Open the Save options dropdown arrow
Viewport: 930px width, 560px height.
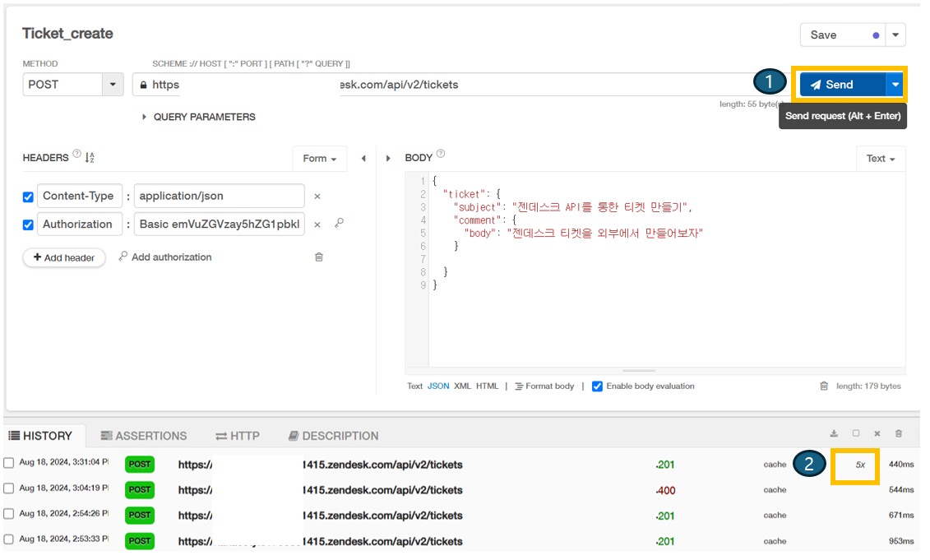click(895, 35)
